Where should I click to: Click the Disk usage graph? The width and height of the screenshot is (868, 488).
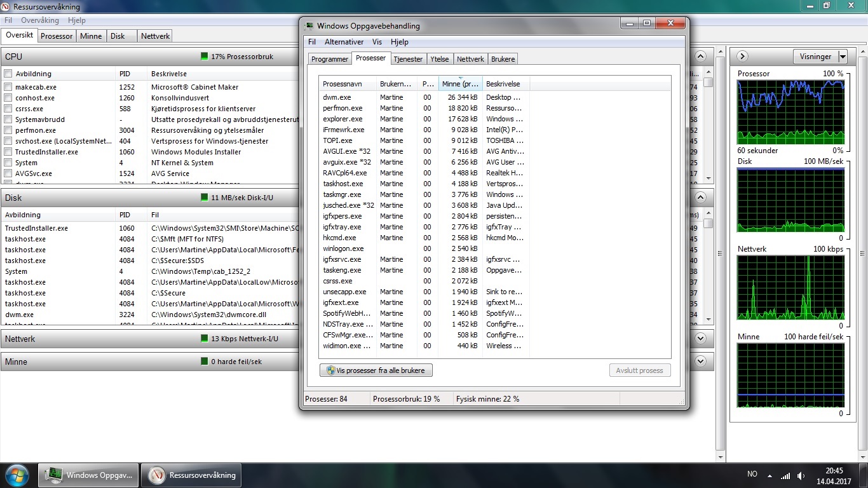pyautogui.click(x=791, y=200)
